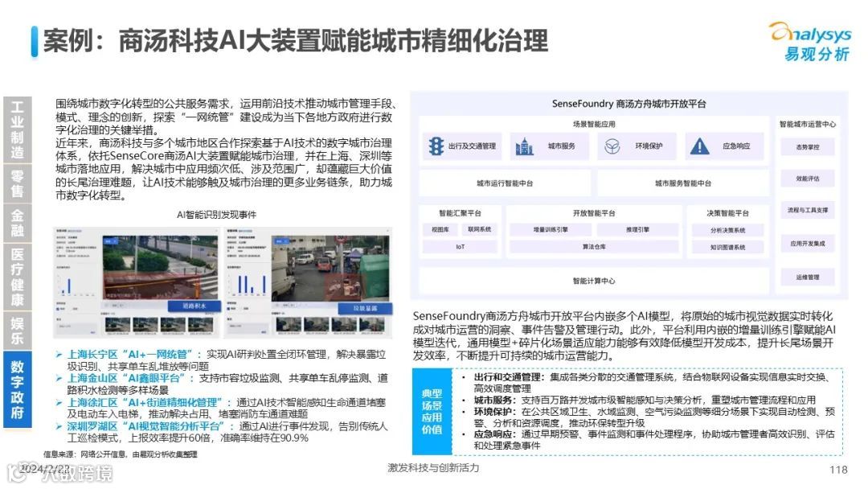Click the slide title 案例：商汤科技AI大装置
The height and width of the screenshot is (489, 868).
click(295, 40)
